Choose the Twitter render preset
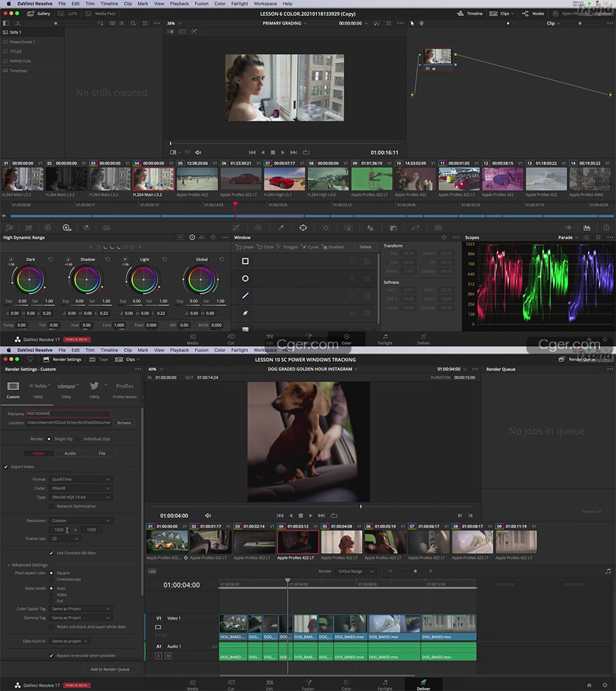The height and width of the screenshot is (691, 616). (94, 386)
